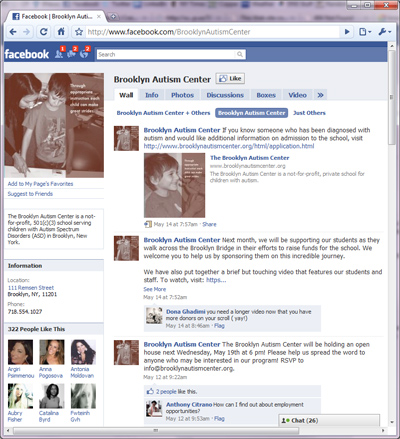Close the Facebook browser tab
400x439 pixels.
coord(99,16)
